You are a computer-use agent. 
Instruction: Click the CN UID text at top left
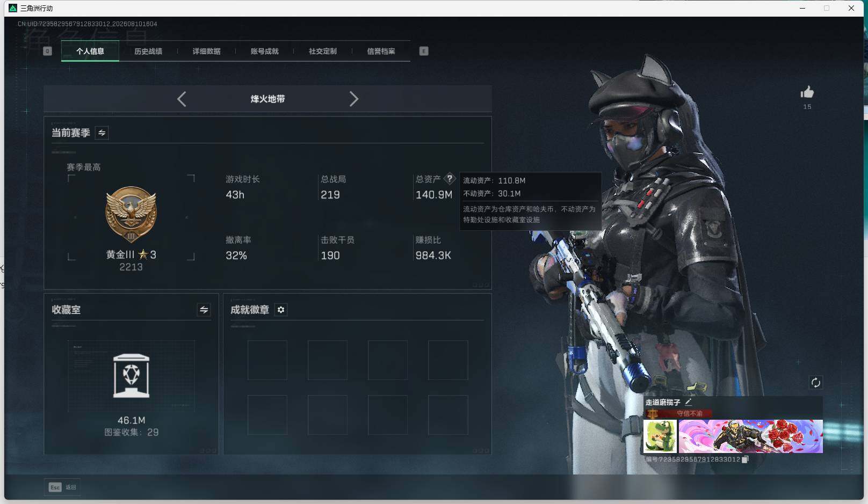pyautogui.click(x=87, y=24)
